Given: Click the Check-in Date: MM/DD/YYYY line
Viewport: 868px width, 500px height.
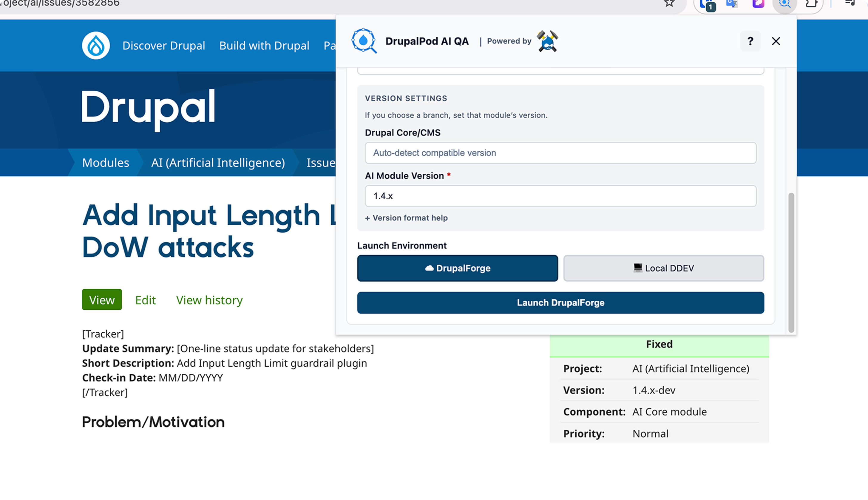Looking at the screenshot, I should point(152,378).
